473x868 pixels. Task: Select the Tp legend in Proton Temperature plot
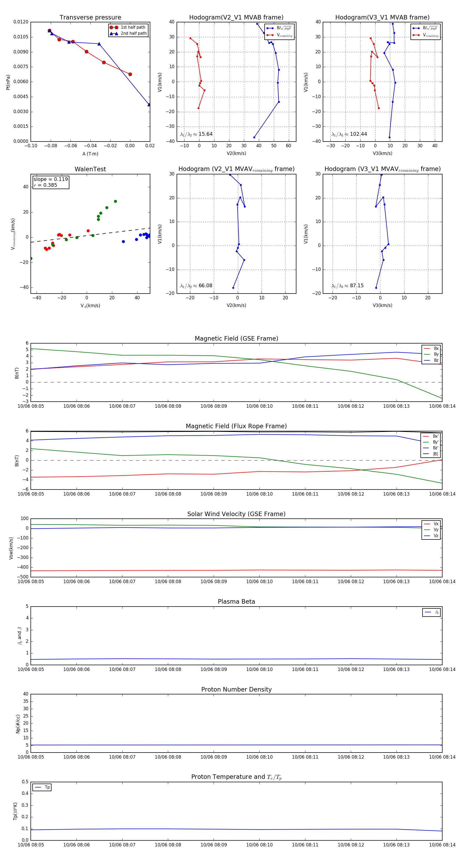click(42, 788)
